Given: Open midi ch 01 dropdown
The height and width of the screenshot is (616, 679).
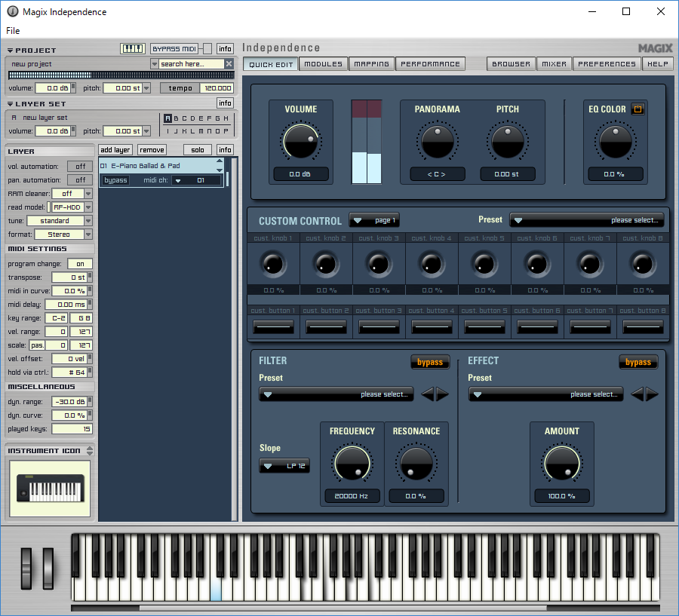Looking at the screenshot, I should click(196, 180).
